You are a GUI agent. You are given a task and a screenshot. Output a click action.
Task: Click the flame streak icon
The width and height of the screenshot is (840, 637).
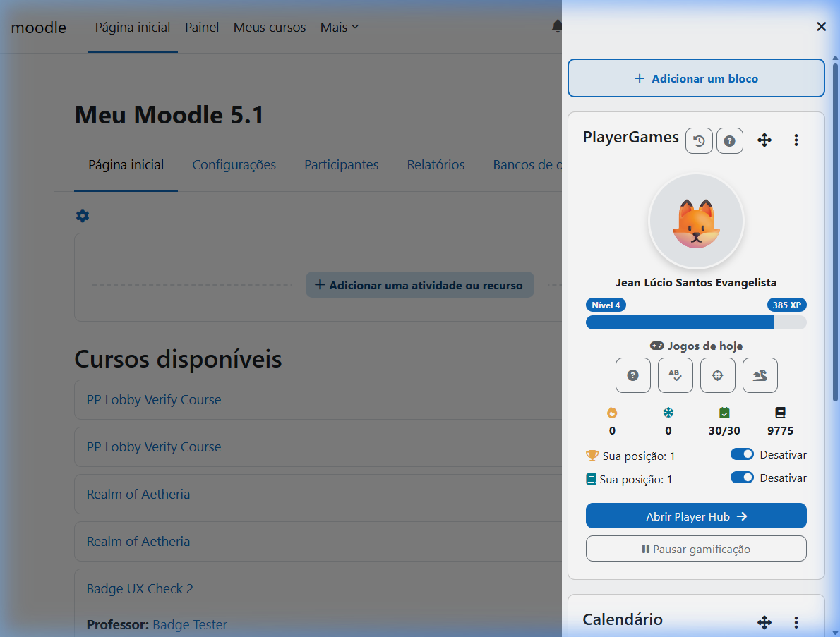tap(612, 413)
